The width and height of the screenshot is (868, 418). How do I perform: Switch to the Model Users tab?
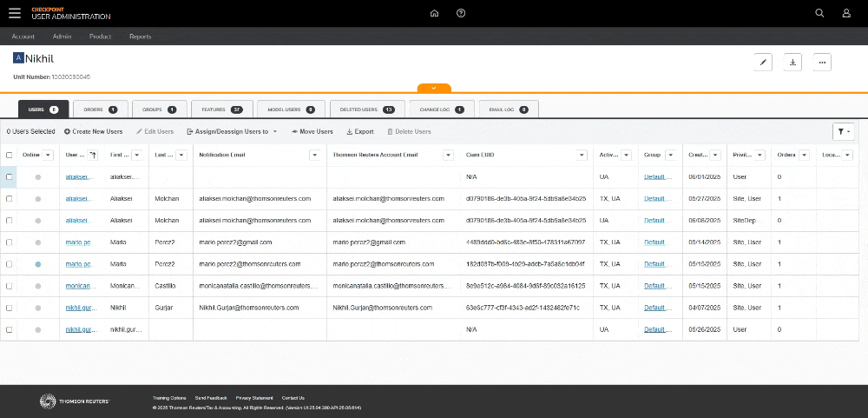291,109
